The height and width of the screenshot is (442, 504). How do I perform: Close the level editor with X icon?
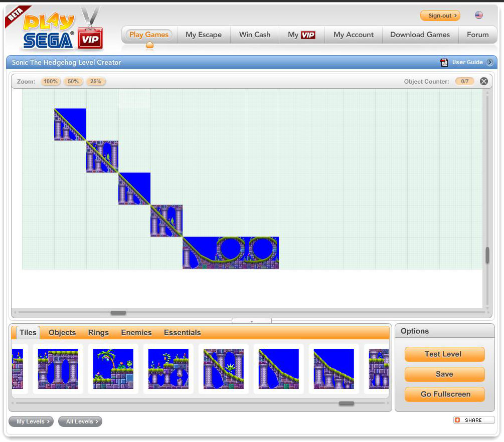(483, 81)
